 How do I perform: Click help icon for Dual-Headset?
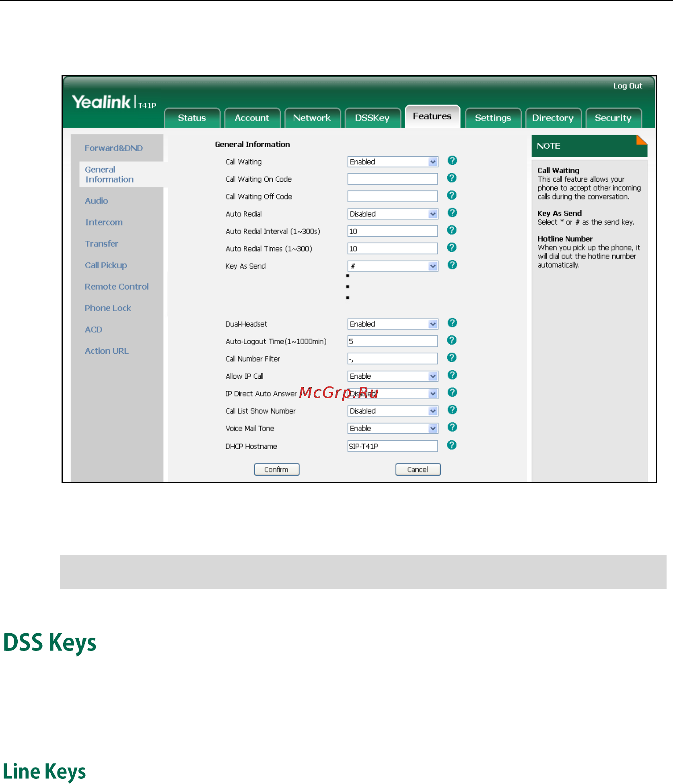click(452, 323)
